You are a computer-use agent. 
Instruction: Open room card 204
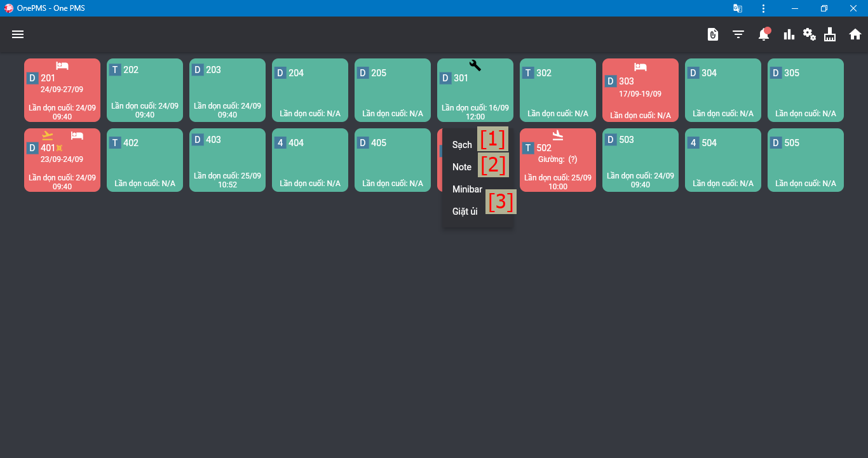310,90
